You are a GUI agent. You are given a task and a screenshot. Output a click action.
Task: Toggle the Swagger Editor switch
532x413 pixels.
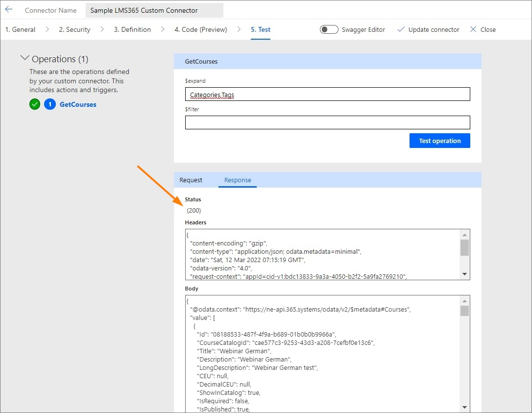[x=329, y=29]
